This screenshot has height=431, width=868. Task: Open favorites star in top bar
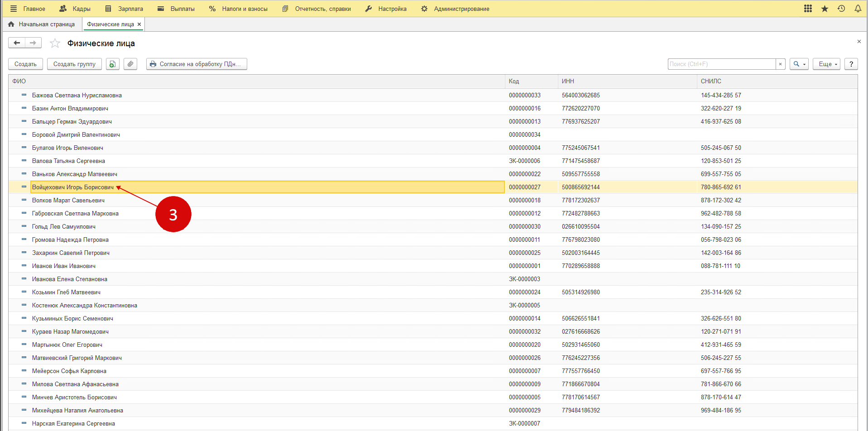point(825,9)
